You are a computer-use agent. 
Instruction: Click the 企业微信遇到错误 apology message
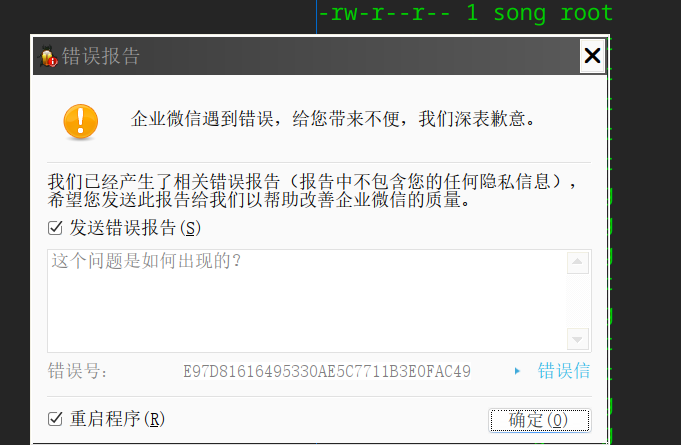334,119
